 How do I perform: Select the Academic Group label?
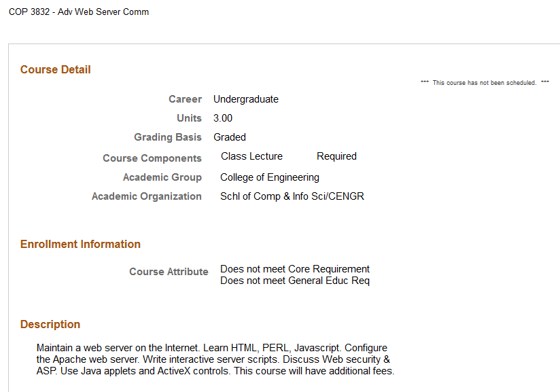(162, 177)
